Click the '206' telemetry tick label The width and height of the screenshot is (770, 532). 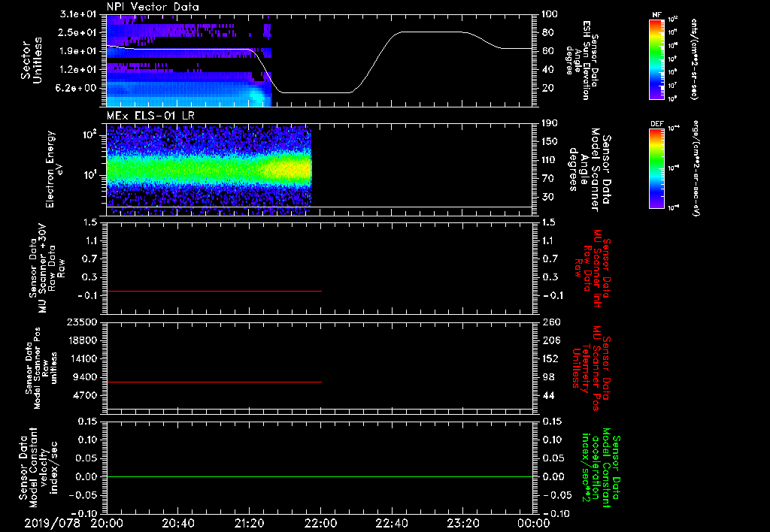(551, 340)
